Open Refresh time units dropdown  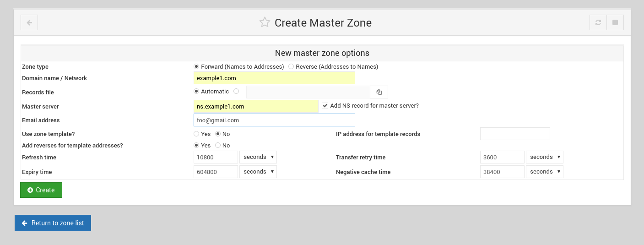point(258,157)
